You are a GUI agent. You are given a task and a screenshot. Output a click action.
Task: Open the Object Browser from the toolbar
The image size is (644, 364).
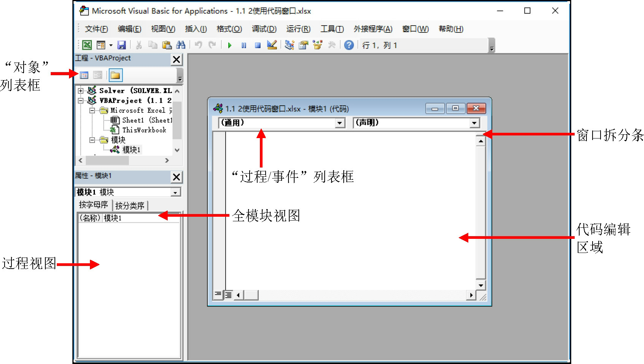tap(317, 45)
